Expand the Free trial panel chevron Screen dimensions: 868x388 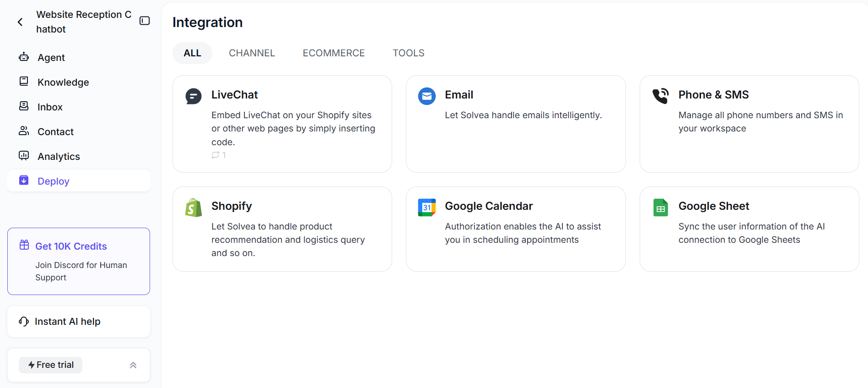point(133,365)
